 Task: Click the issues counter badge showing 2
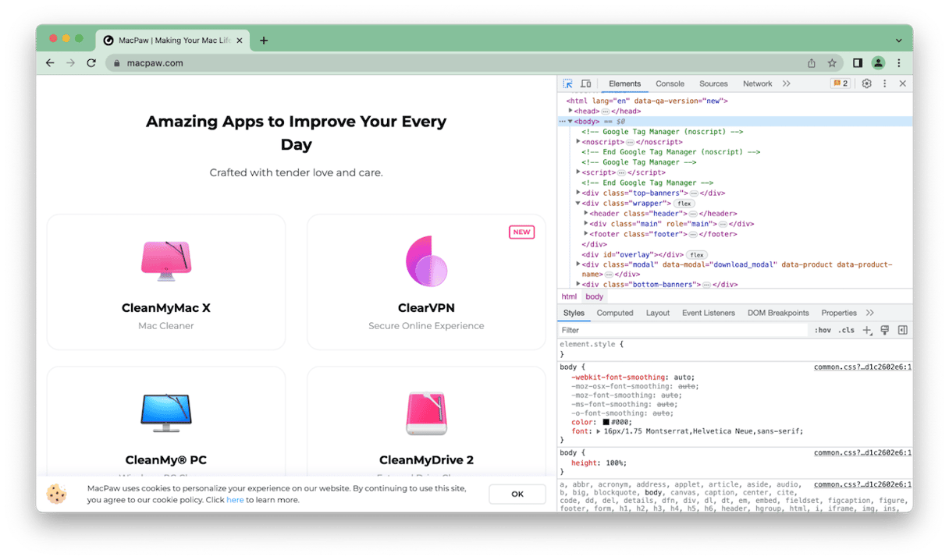tap(841, 83)
